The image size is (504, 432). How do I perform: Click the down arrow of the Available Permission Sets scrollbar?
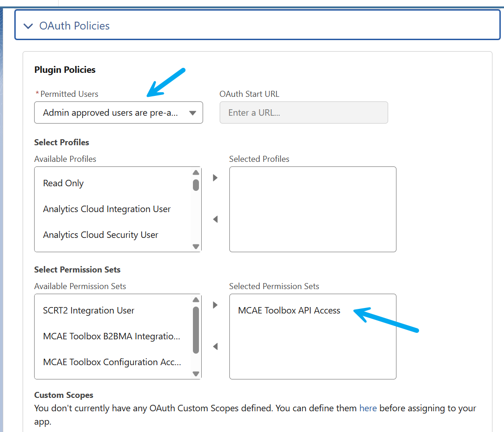click(x=196, y=373)
